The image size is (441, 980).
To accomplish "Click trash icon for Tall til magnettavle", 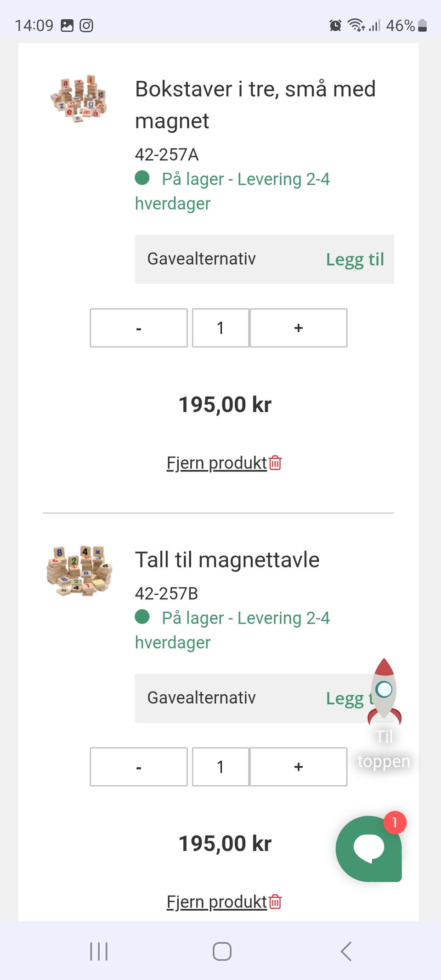I will [275, 901].
